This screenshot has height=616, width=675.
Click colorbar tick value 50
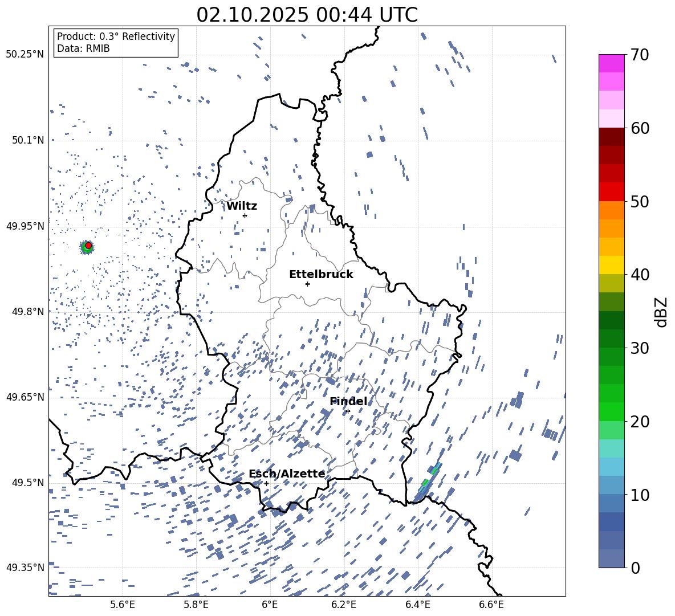click(640, 201)
